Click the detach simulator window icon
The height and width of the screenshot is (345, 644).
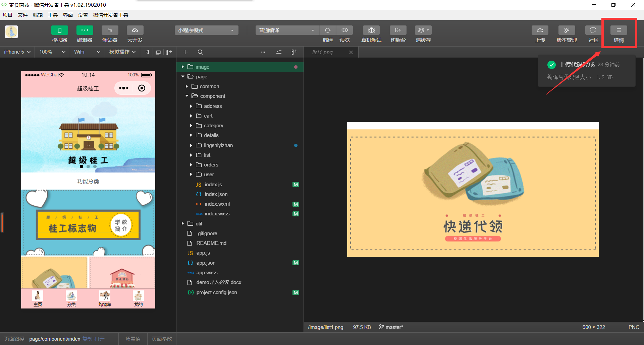[x=158, y=52]
